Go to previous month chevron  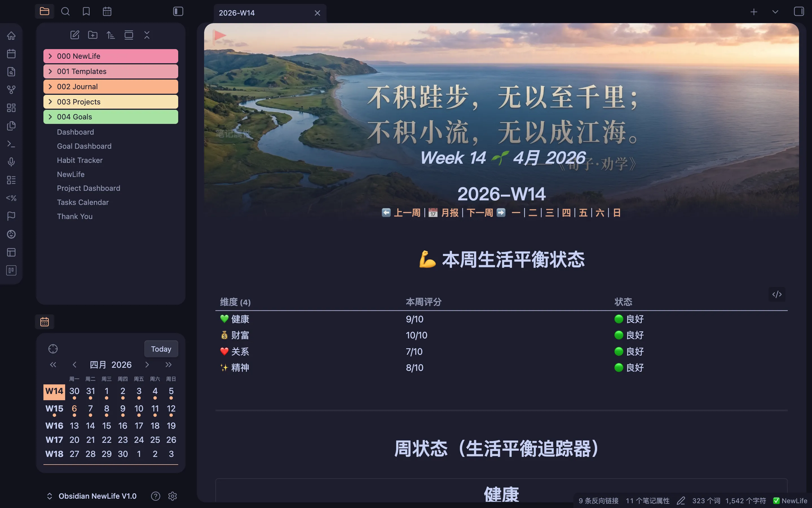[x=74, y=365]
